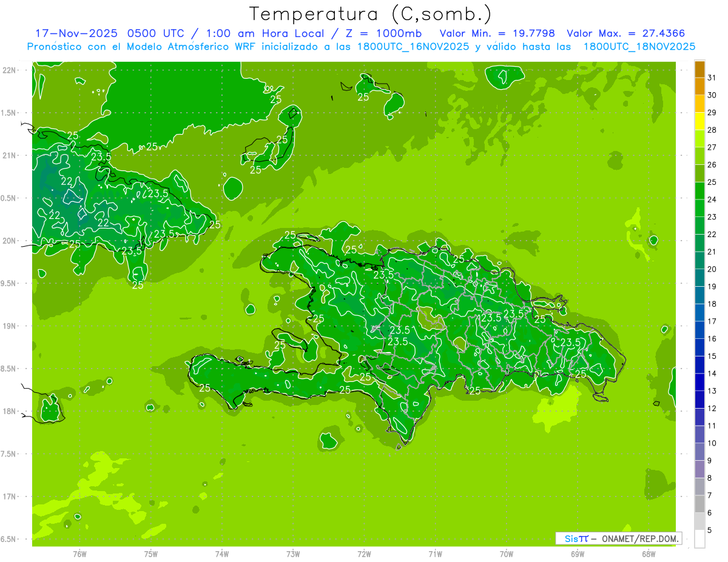
Task: Click the "74W" longitude axis label
Action: 221,554
